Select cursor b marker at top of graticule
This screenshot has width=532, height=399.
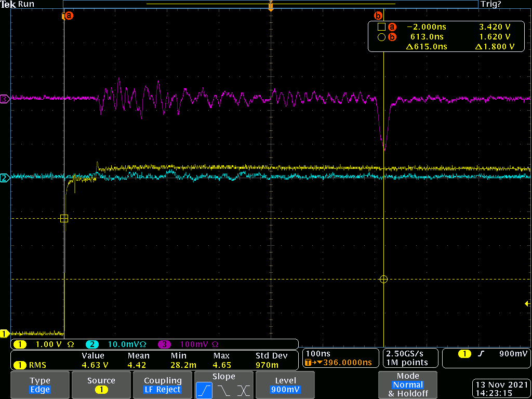tap(378, 16)
